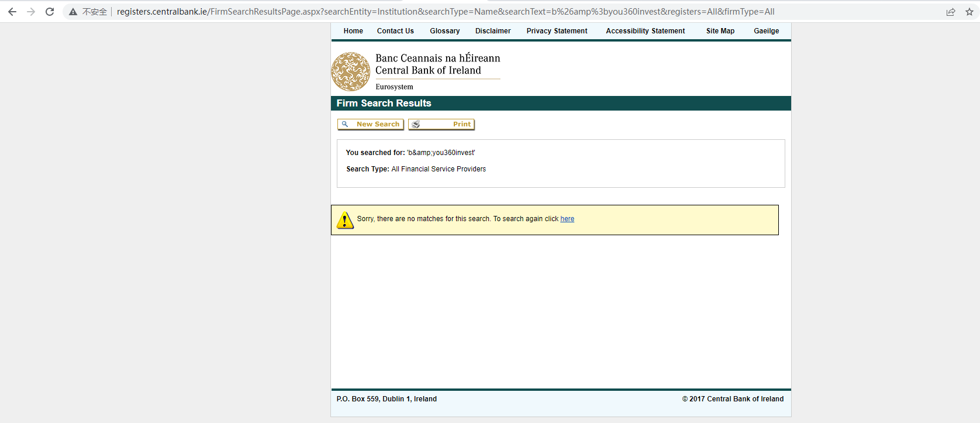This screenshot has width=980, height=423.
Task: Click the 'All Financial Service Providers' value
Action: [x=439, y=169]
